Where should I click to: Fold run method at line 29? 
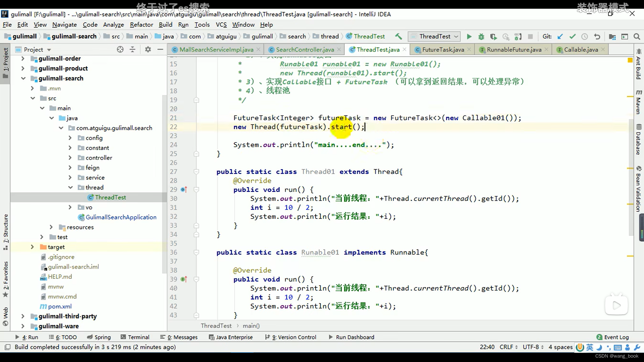click(197, 190)
